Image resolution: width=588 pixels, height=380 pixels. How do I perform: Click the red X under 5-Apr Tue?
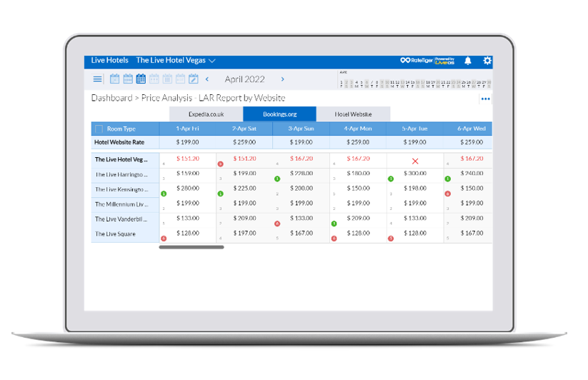click(x=415, y=161)
